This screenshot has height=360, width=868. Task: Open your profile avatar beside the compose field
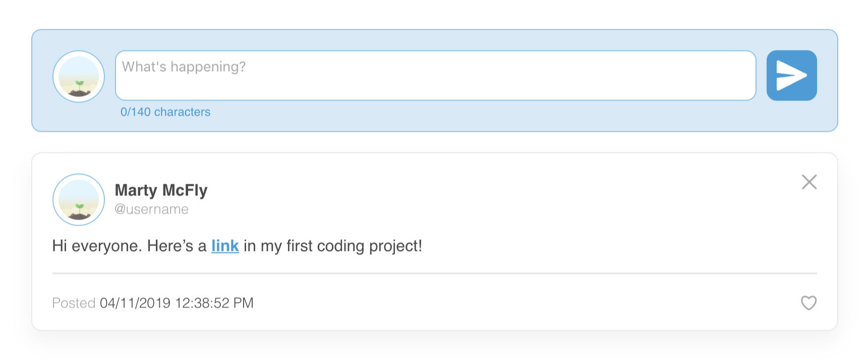[x=79, y=76]
